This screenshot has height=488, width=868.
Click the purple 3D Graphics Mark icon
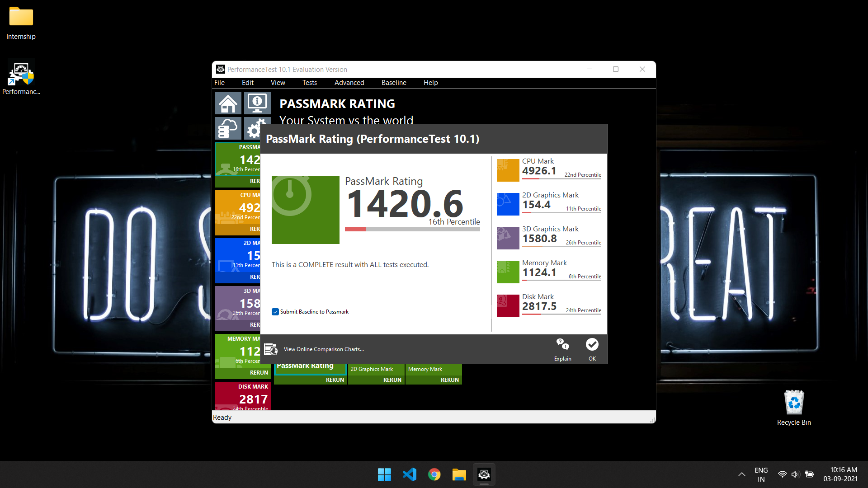tap(508, 238)
